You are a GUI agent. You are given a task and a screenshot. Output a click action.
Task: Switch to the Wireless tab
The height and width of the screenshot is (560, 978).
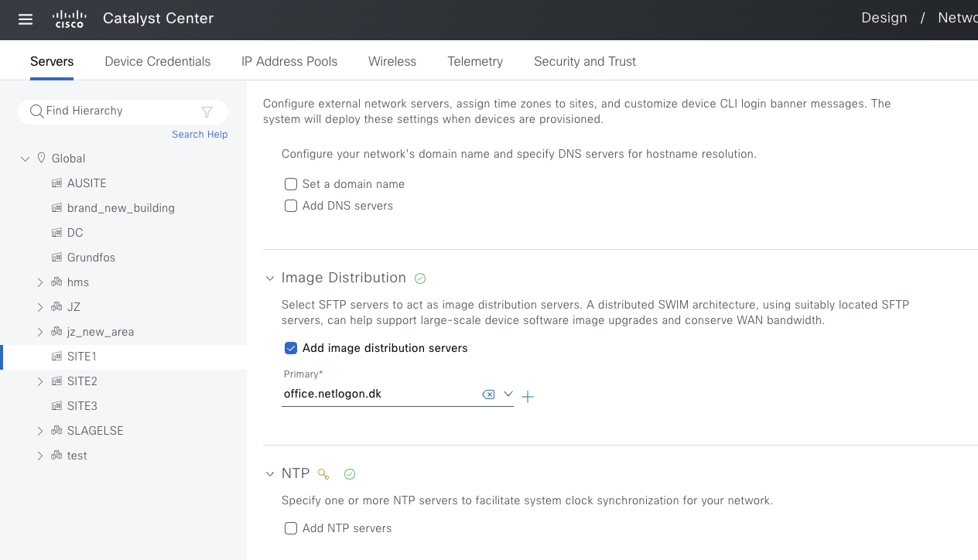tap(392, 61)
